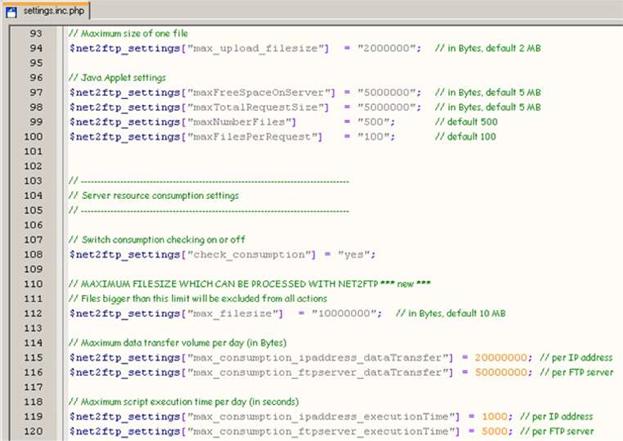Viewport: 623px width, 441px height.
Task: Click the "500" maxNumberFiles value
Action: [376, 122]
